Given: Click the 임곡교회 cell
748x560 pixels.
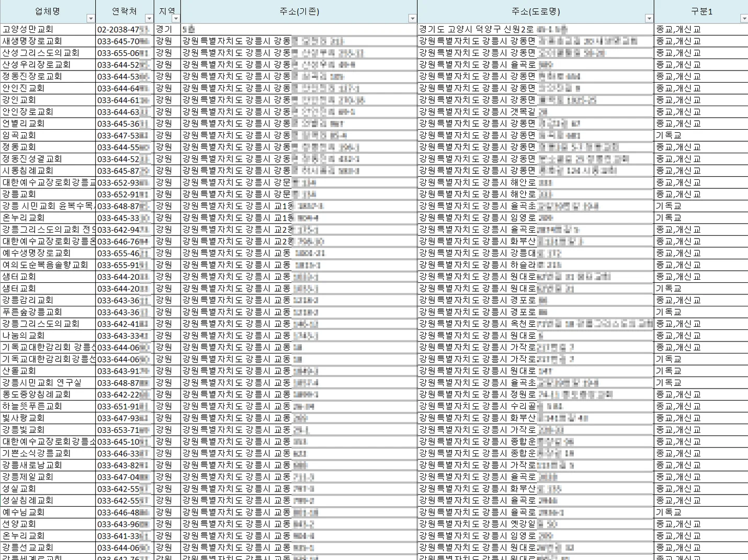Looking at the screenshot, I should tap(48, 135).
